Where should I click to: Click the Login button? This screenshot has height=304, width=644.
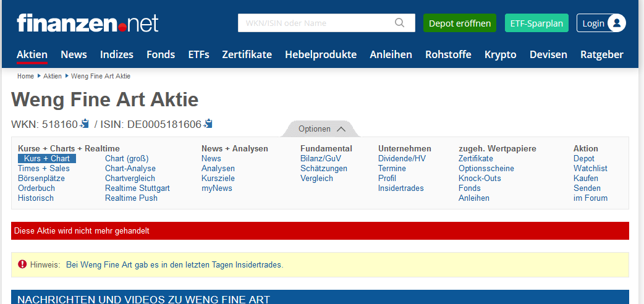click(601, 23)
